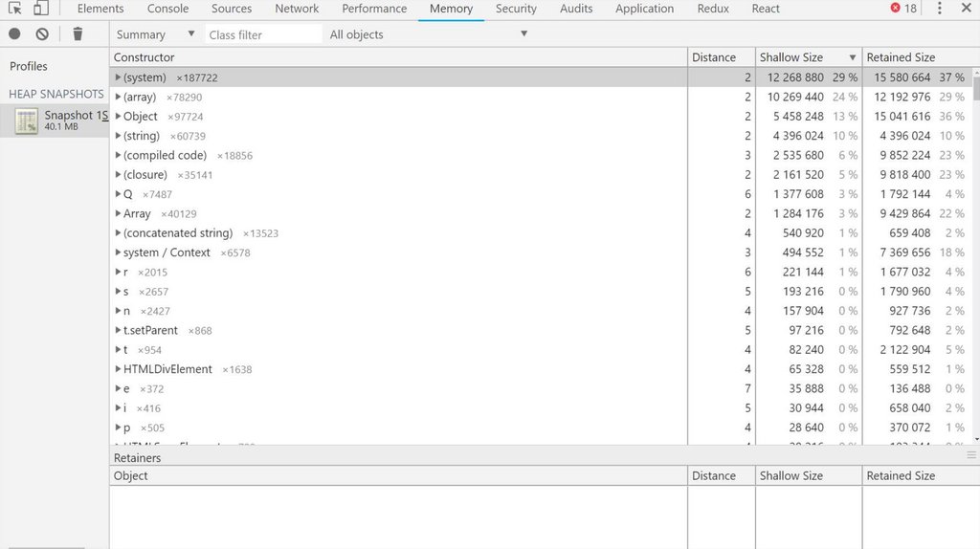Expand the Array ×40129 row
The width and height of the screenshot is (980, 549).
[x=118, y=213]
